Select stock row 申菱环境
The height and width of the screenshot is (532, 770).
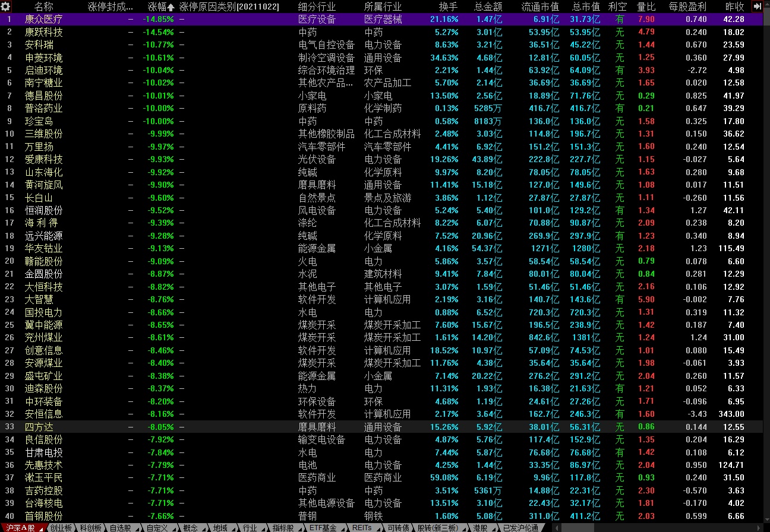[x=381, y=58]
